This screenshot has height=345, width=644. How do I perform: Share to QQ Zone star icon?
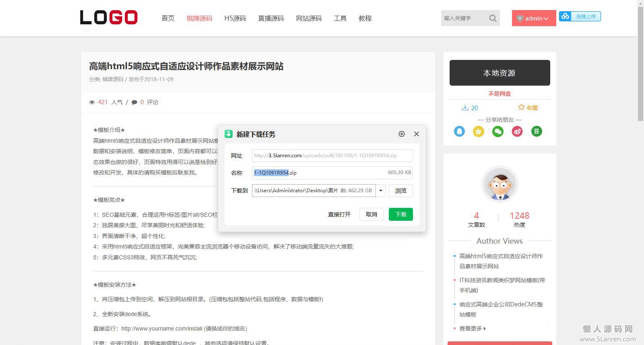click(478, 131)
